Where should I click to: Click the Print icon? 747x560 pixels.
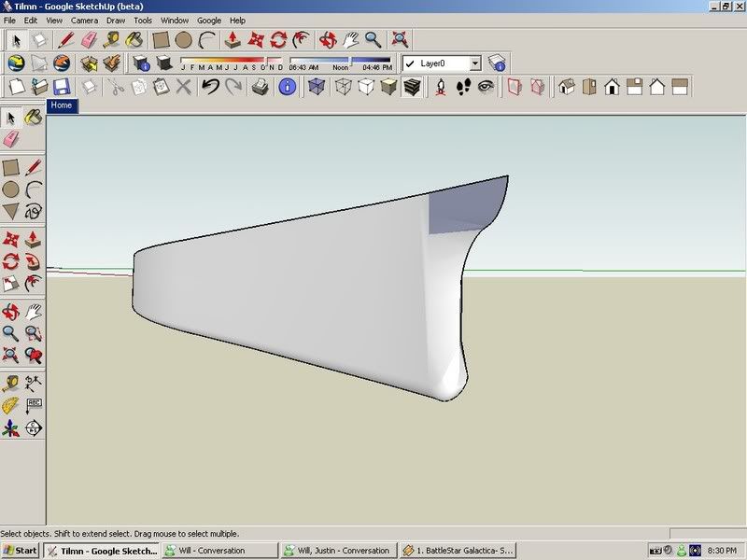pyautogui.click(x=261, y=87)
